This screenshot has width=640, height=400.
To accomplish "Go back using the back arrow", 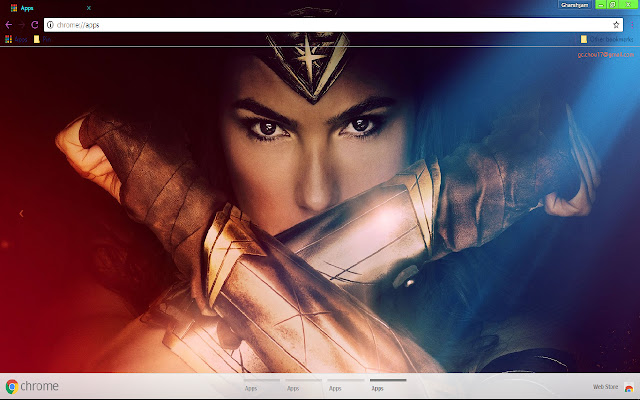I will pyautogui.click(x=9, y=25).
